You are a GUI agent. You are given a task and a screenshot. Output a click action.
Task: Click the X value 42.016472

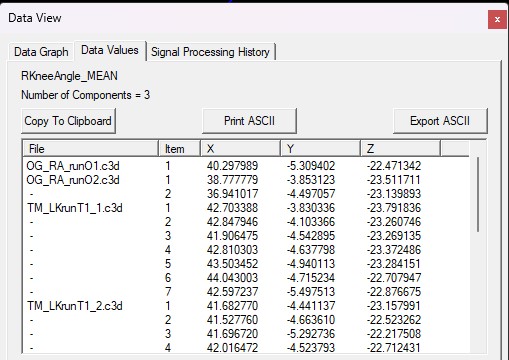[x=232, y=348]
